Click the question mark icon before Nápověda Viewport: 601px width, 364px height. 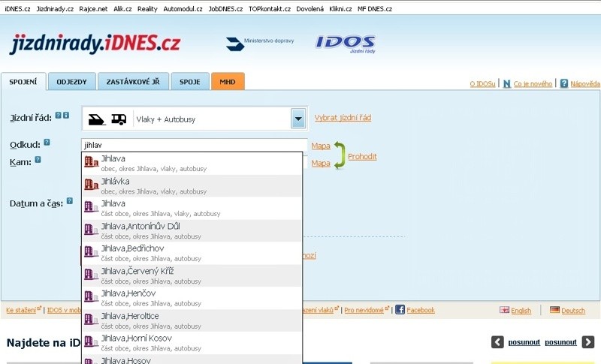563,83
